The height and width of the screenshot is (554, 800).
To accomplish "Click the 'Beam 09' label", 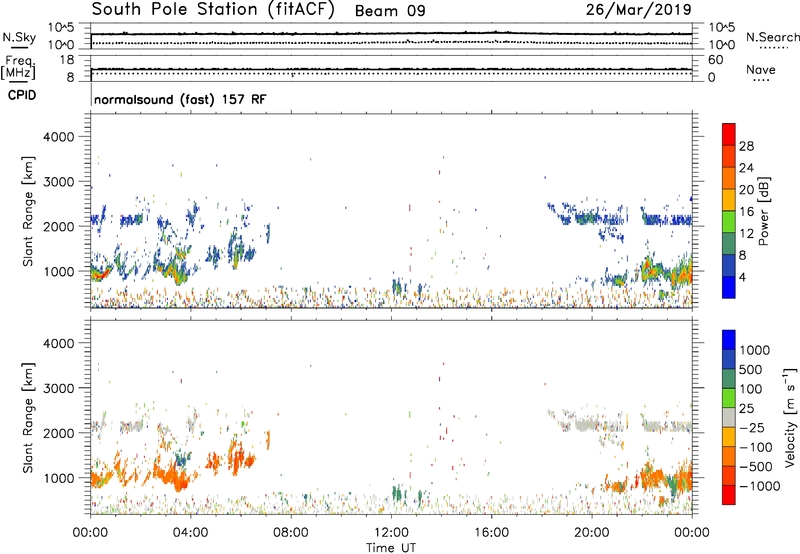I will point(390,11).
